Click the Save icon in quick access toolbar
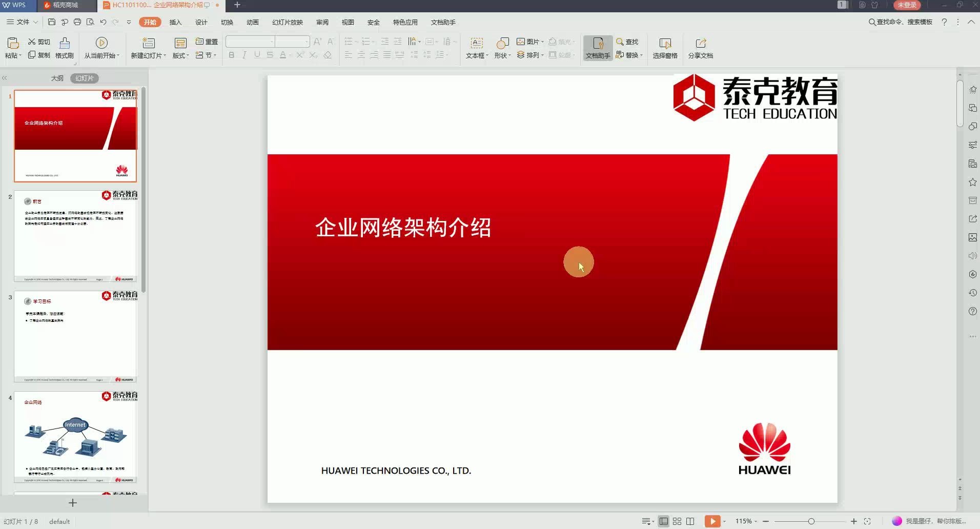 (52, 22)
